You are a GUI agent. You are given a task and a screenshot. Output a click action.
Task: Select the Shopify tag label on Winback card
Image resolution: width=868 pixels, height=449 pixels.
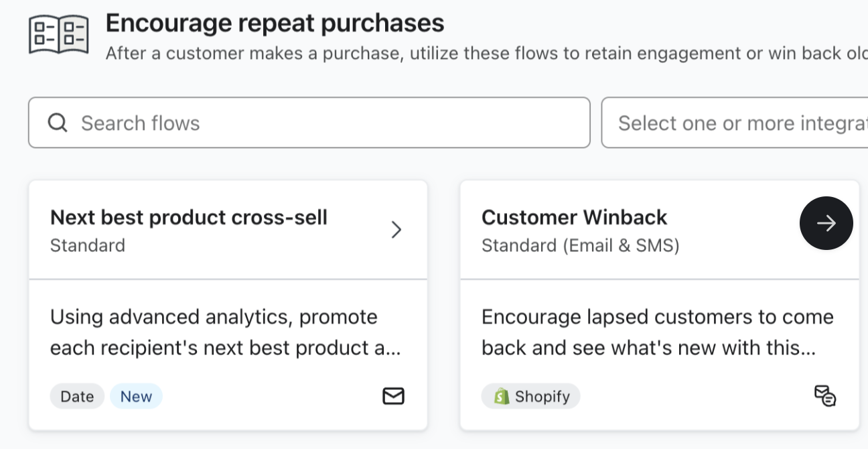coord(542,396)
